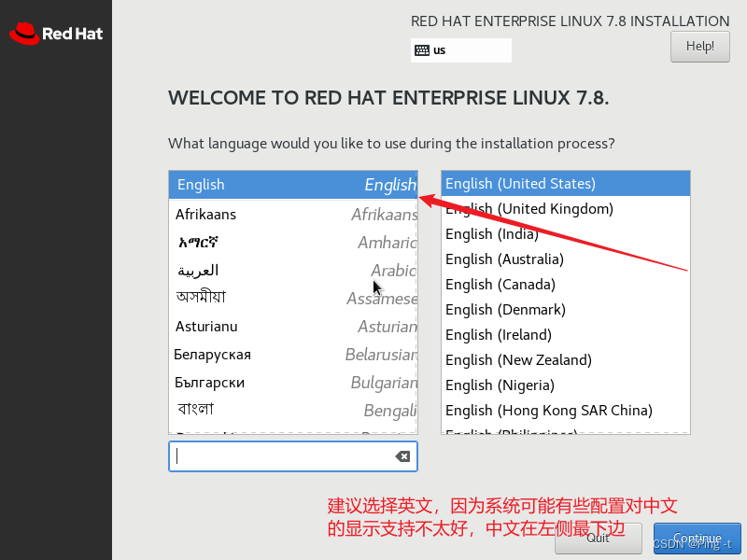Choose English (Hong Kong SAR China) locale
Image resolution: width=747 pixels, height=560 pixels.
566,411
